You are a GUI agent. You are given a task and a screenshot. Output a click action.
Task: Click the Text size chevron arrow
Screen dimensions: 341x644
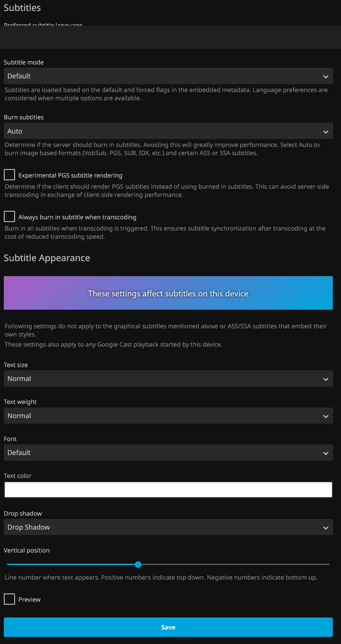pyautogui.click(x=326, y=379)
